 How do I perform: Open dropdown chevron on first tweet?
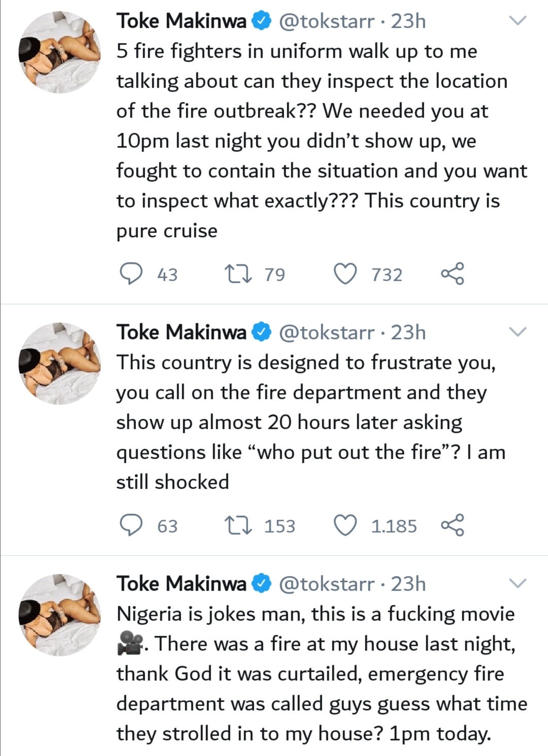point(518,21)
